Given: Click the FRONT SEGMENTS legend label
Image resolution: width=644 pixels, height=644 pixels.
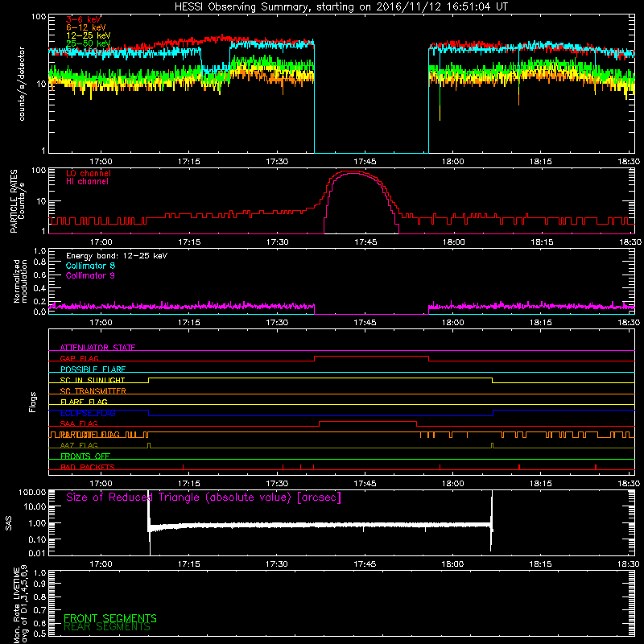Looking at the screenshot, I should click(x=110, y=618).
